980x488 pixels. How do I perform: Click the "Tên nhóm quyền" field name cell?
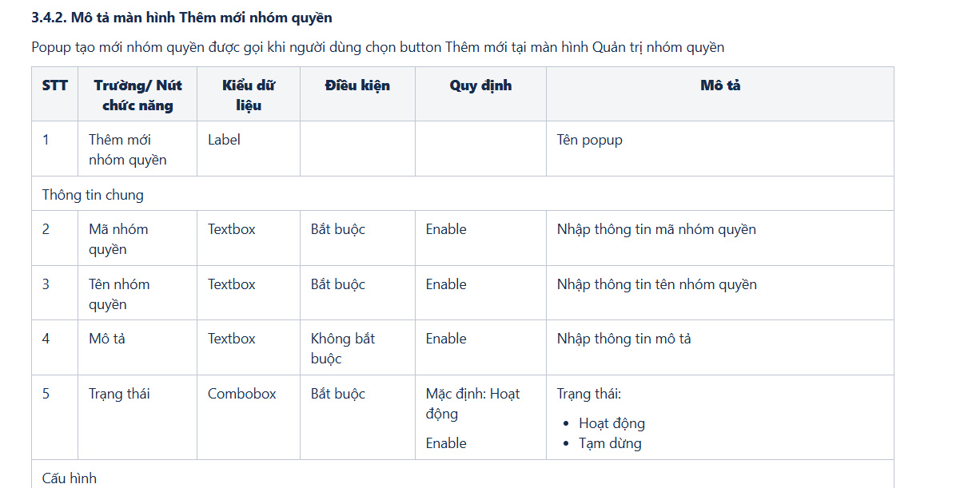click(x=119, y=294)
